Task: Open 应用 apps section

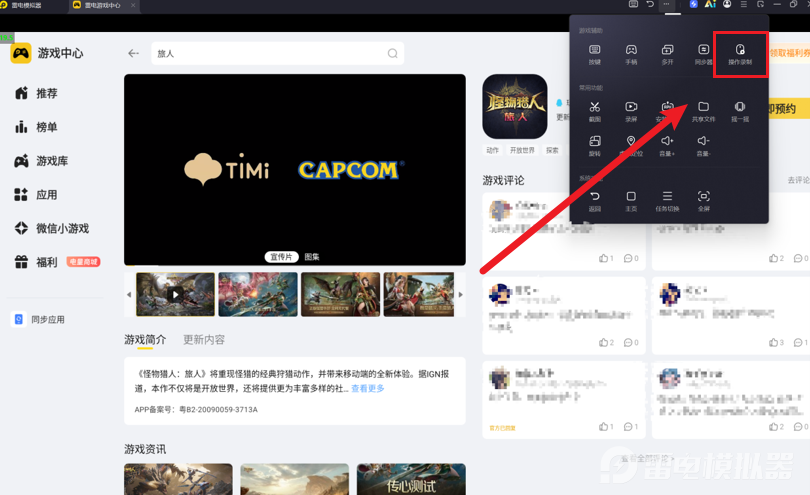Action: tap(36, 195)
